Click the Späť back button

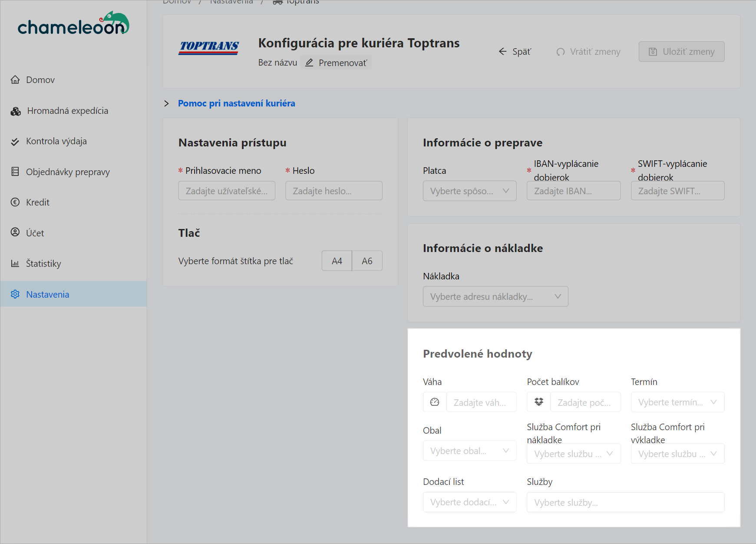pyautogui.click(x=515, y=52)
